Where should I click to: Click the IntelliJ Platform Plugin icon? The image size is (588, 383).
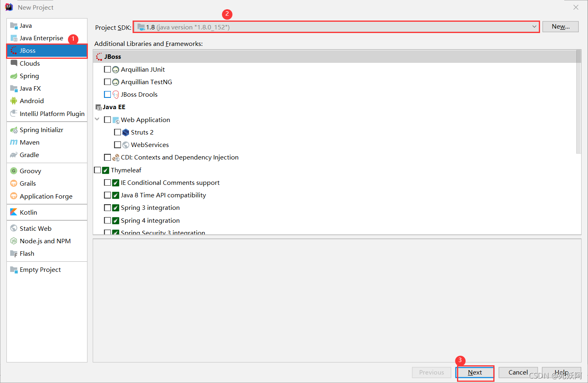coord(14,114)
